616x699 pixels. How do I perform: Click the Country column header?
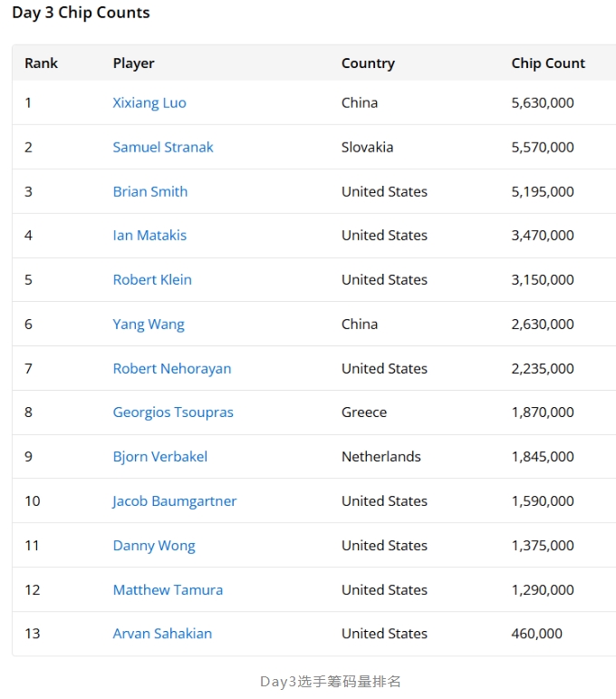pos(368,63)
